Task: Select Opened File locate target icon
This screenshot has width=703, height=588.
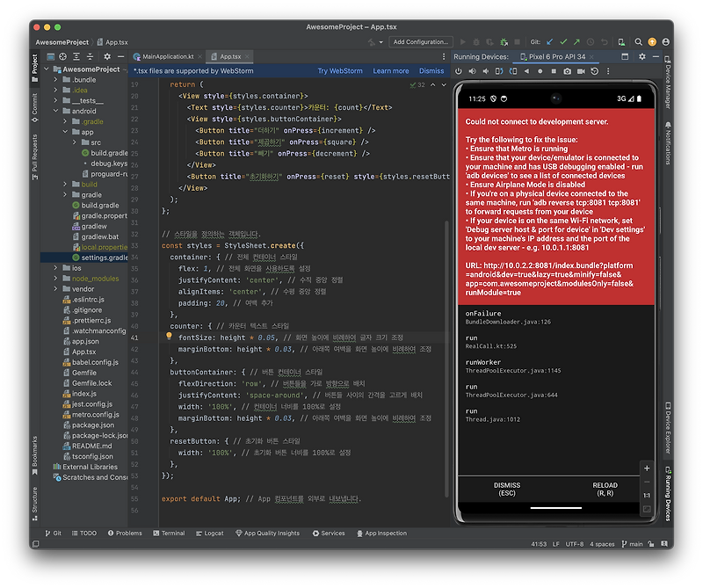Action: 62,56
